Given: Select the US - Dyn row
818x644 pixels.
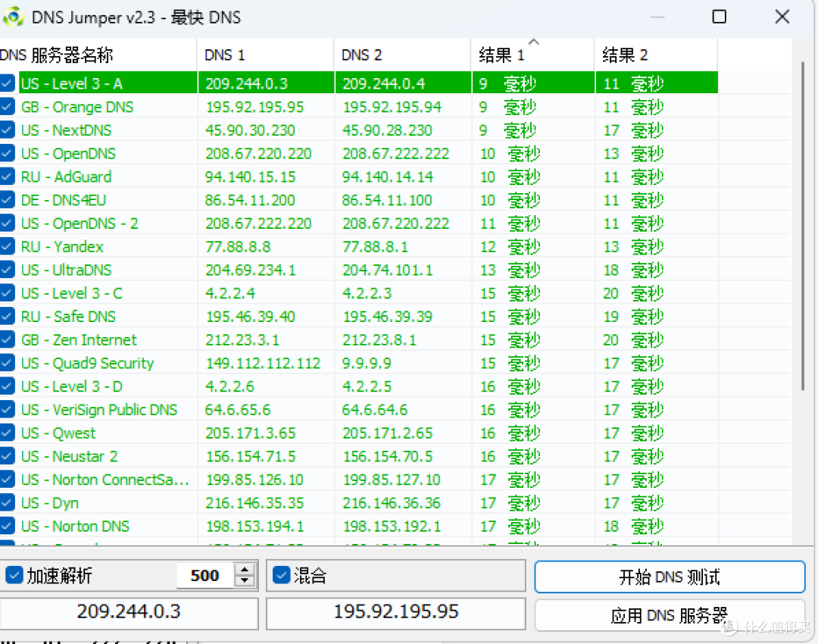Looking at the screenshot, I should point(359,503).
